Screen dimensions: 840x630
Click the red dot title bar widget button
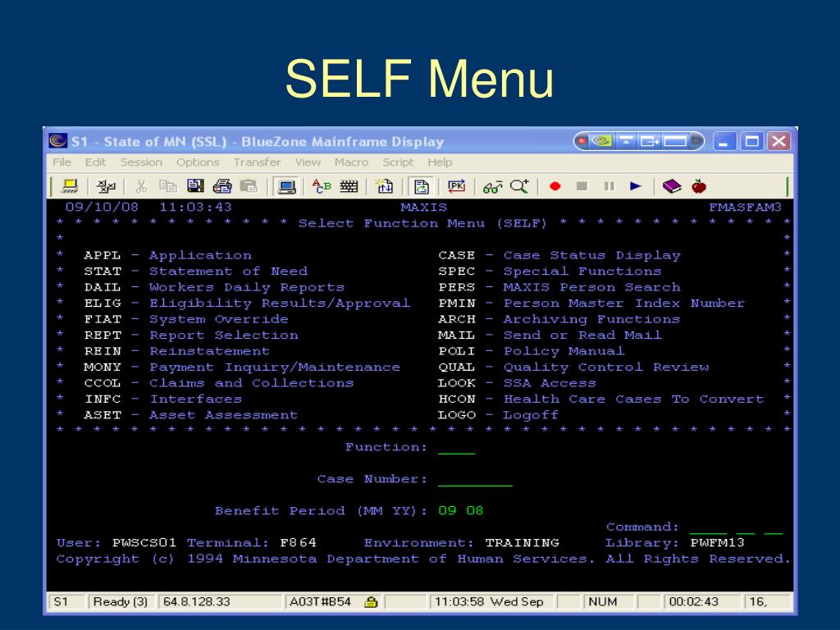click(x=582, y=141)
